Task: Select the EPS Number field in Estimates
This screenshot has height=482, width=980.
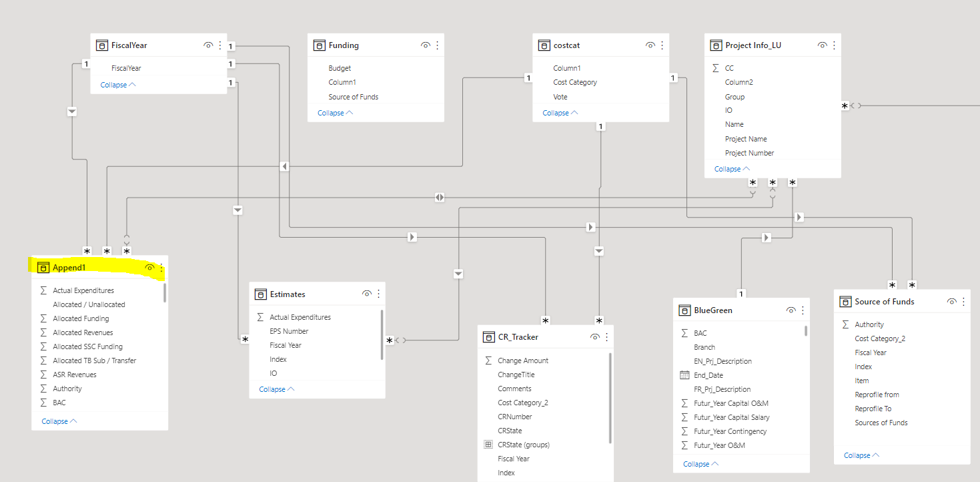Action: coord(289,331)
